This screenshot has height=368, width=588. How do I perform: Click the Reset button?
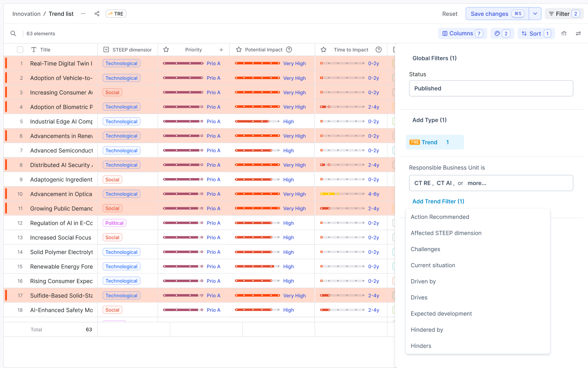pyautogui.click(x=450, y=14)
